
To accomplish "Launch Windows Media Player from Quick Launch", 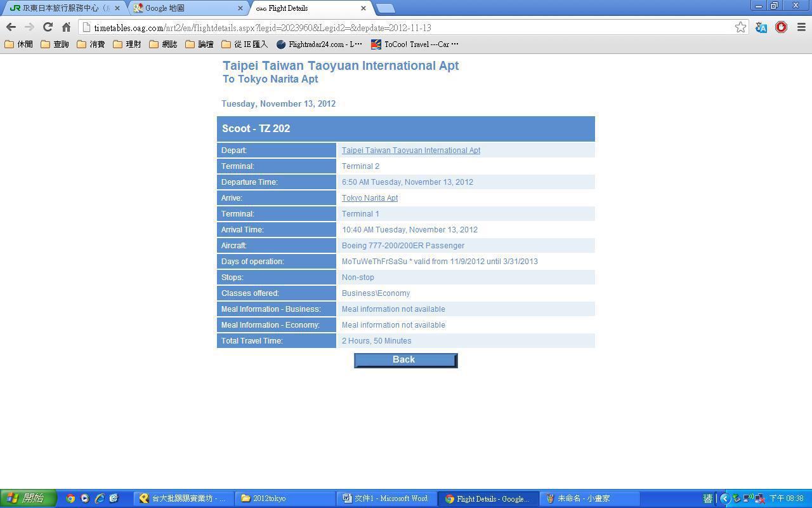I will pyautogui.click(x=85, y=498).
